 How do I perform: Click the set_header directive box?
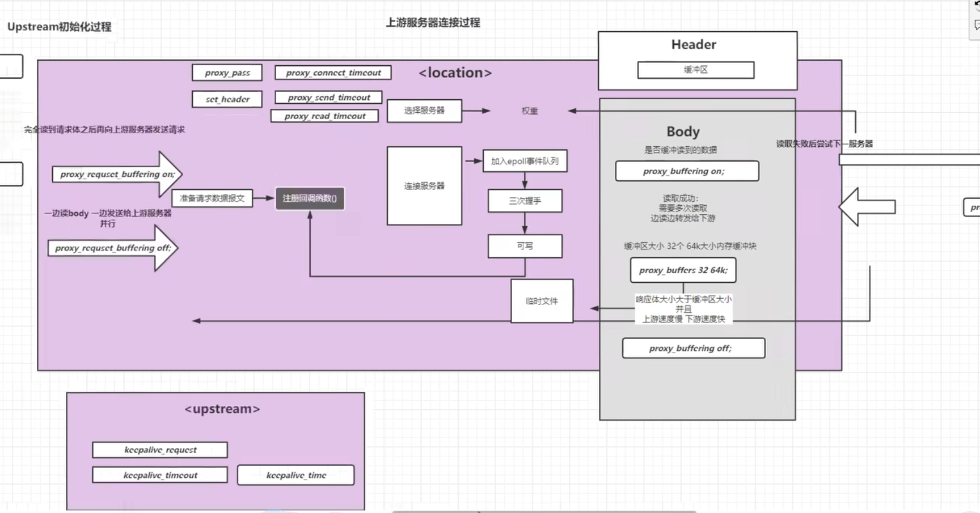(x=227, y=99)
